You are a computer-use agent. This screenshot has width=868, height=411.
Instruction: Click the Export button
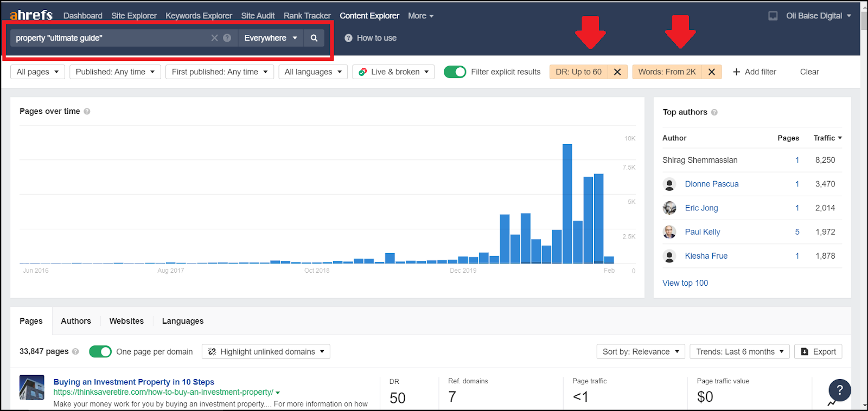(x=818, y=352)
